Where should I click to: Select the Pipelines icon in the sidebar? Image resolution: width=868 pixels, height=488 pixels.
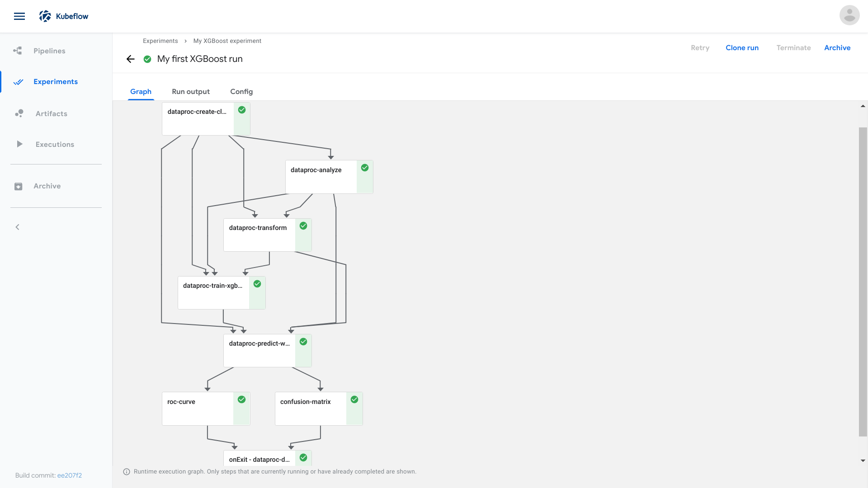[x=17, y=51]
